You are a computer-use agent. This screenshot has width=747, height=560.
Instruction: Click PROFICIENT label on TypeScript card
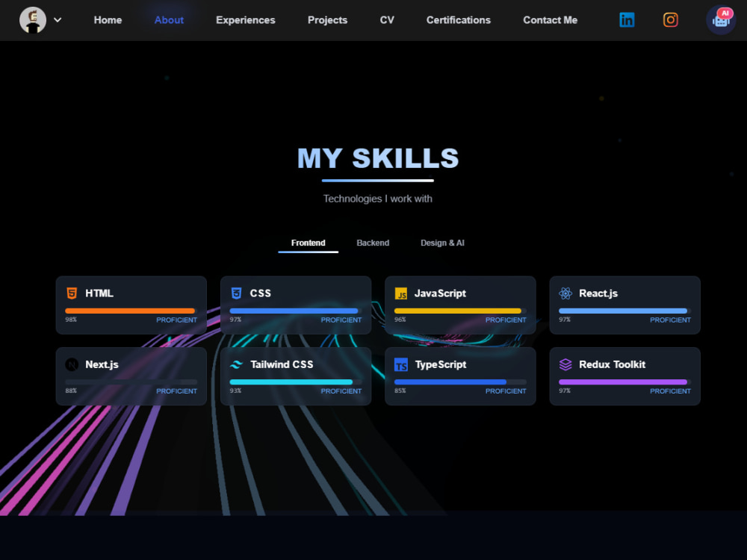tap(506, 391)
